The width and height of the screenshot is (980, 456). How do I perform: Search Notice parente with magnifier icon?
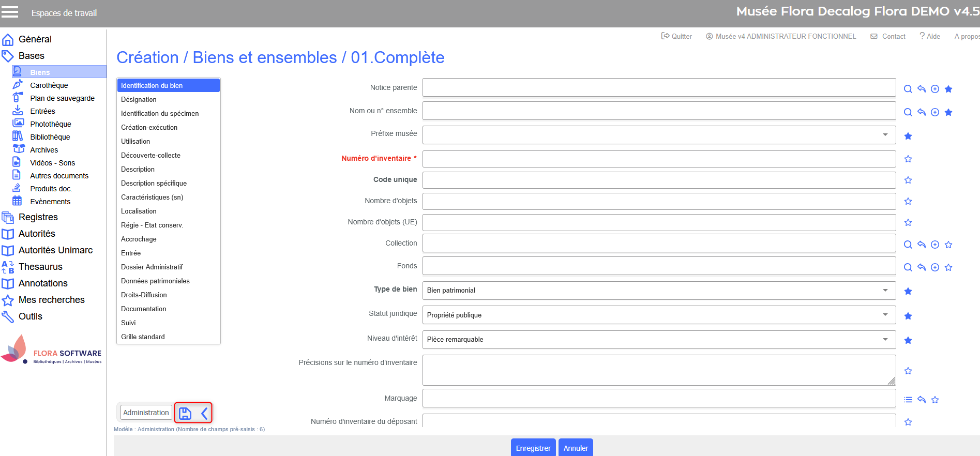point(908,89)
